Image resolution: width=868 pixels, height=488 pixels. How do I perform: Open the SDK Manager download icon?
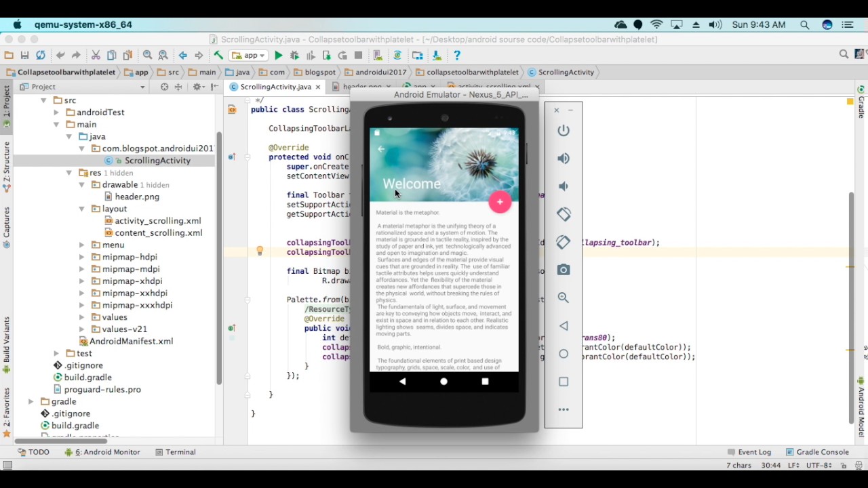(437, 56)
